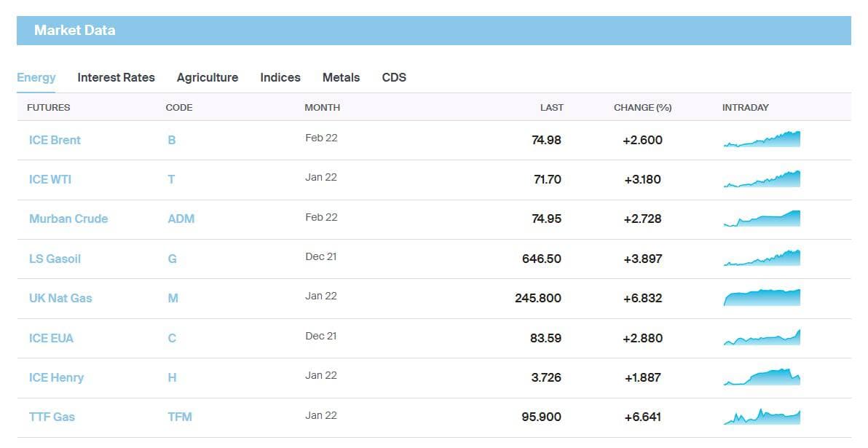
Task: Select the Energy tab
Action: [36, 77]
